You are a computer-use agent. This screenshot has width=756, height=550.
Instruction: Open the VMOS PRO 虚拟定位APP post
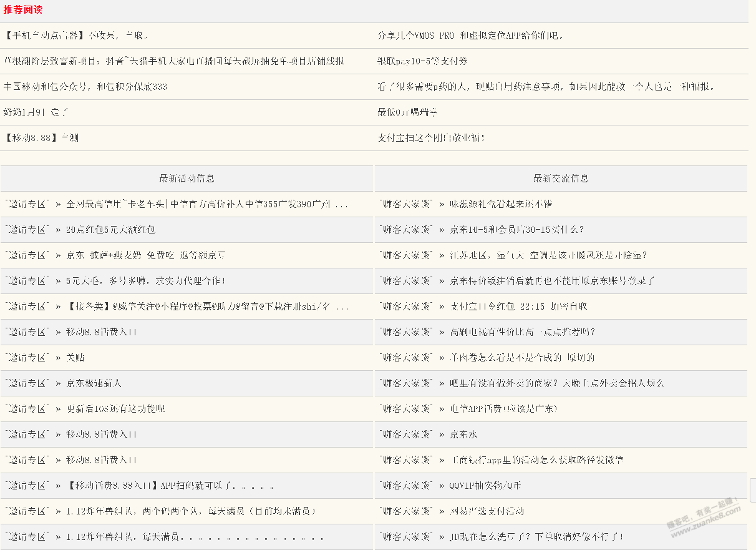[471, 36]
